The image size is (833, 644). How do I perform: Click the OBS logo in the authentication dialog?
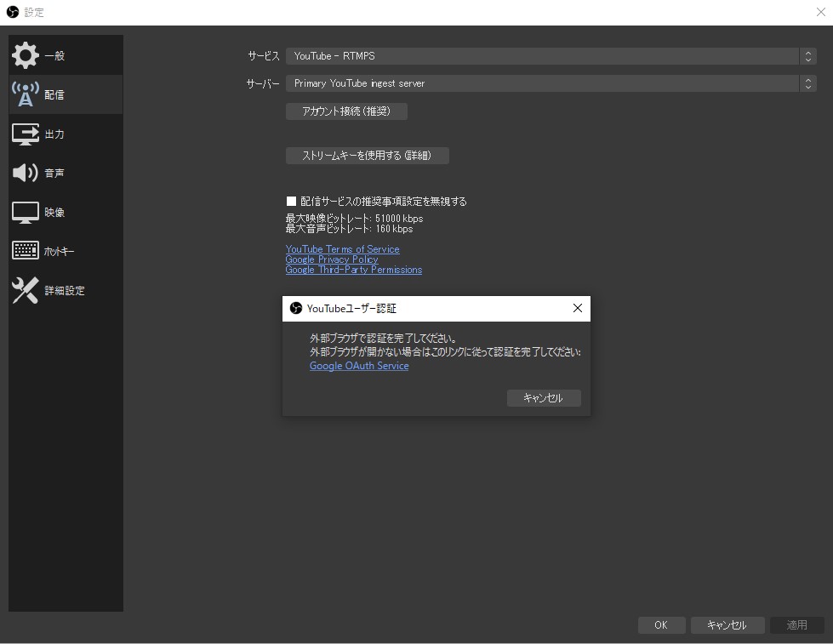click(295, 308)
